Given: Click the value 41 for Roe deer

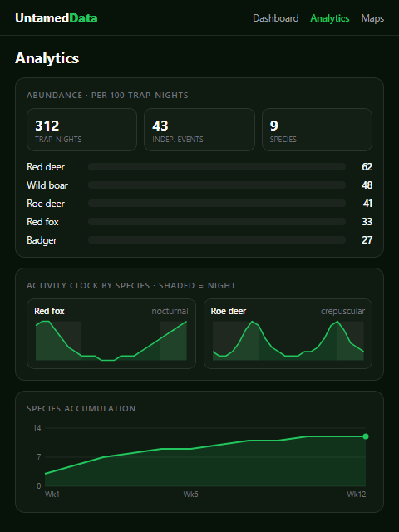Looking at the screenshot, I should coord(367,204).
